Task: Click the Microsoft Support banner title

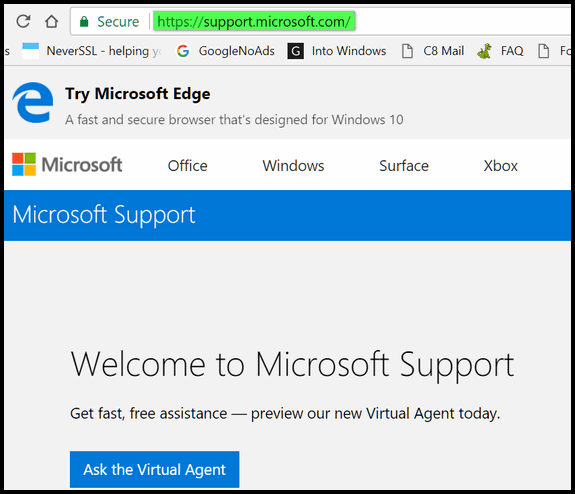Action: (x=104, y=215)
